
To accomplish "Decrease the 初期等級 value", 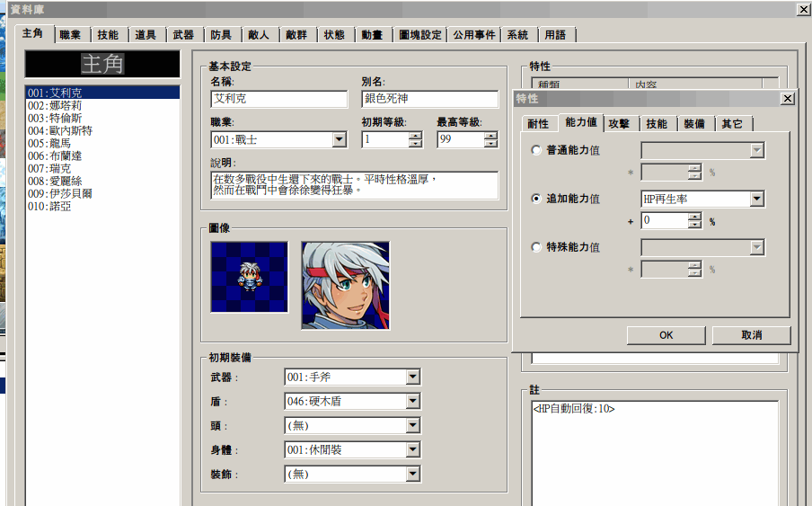I will (x=415, y=144).
